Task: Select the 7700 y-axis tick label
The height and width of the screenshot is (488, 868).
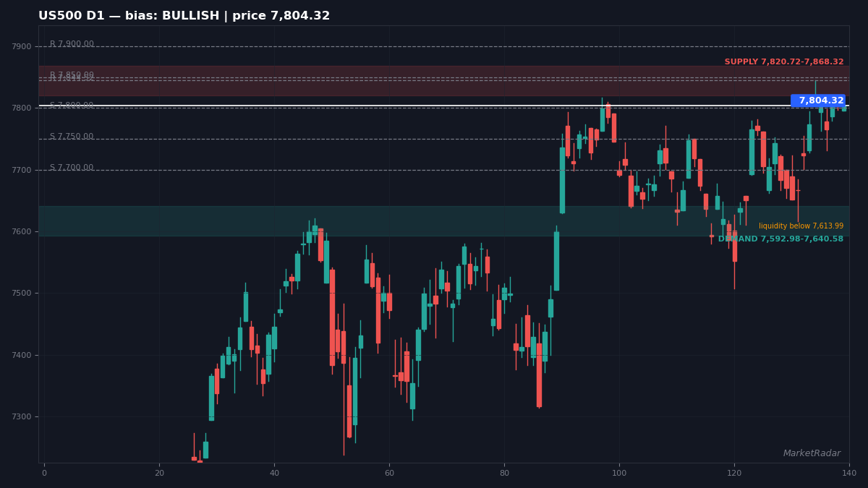Action: [22, 170]
